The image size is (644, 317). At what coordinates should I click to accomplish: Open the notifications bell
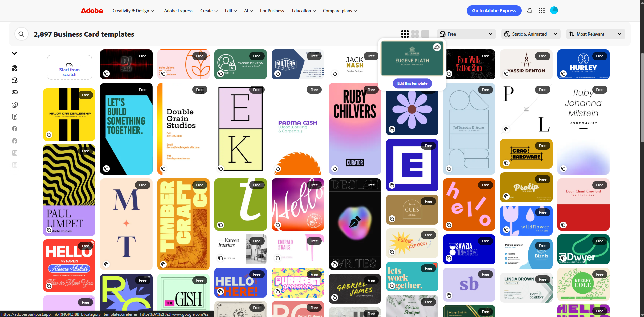(530, 11)
